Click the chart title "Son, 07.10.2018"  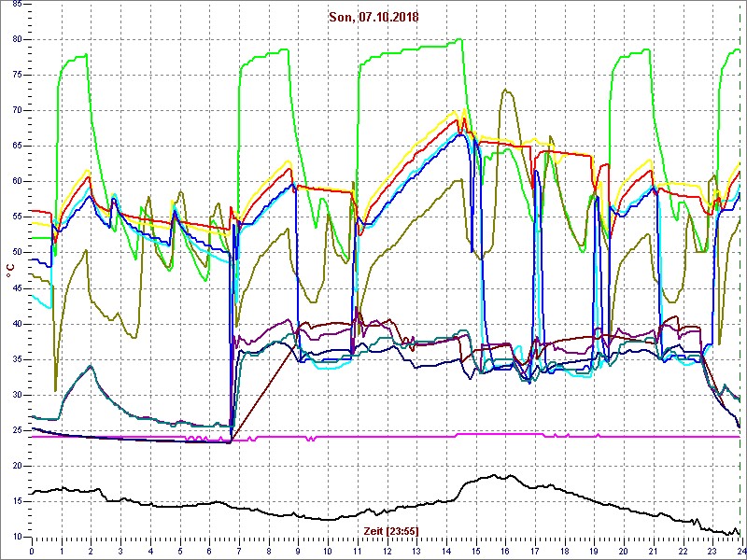[x=373, y=17]
